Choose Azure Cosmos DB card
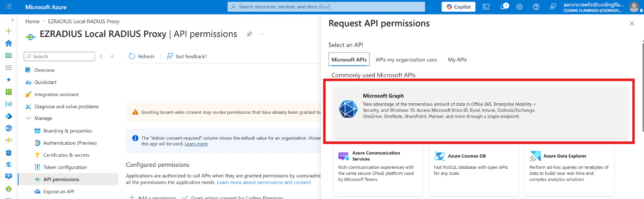644x199 pixels. coord(473,170)
